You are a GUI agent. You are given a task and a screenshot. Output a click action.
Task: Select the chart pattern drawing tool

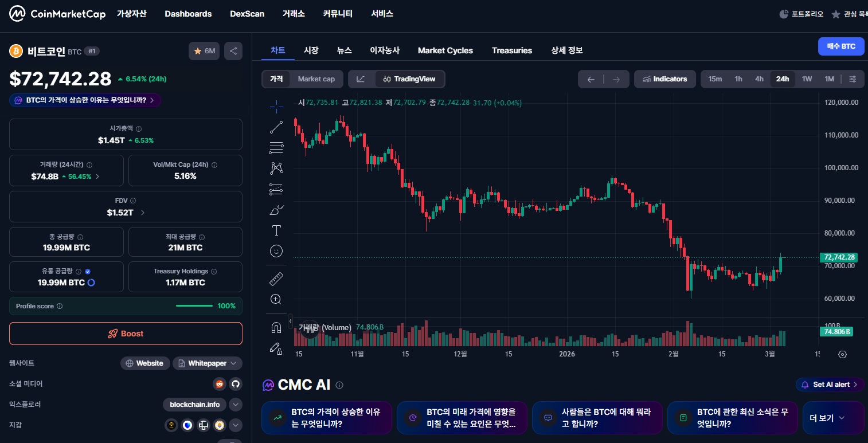coord(276,168)
